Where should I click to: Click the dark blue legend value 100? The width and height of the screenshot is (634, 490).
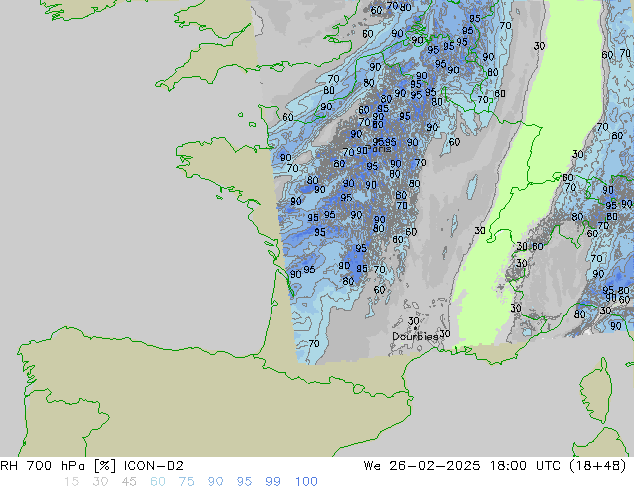point(306,482)
